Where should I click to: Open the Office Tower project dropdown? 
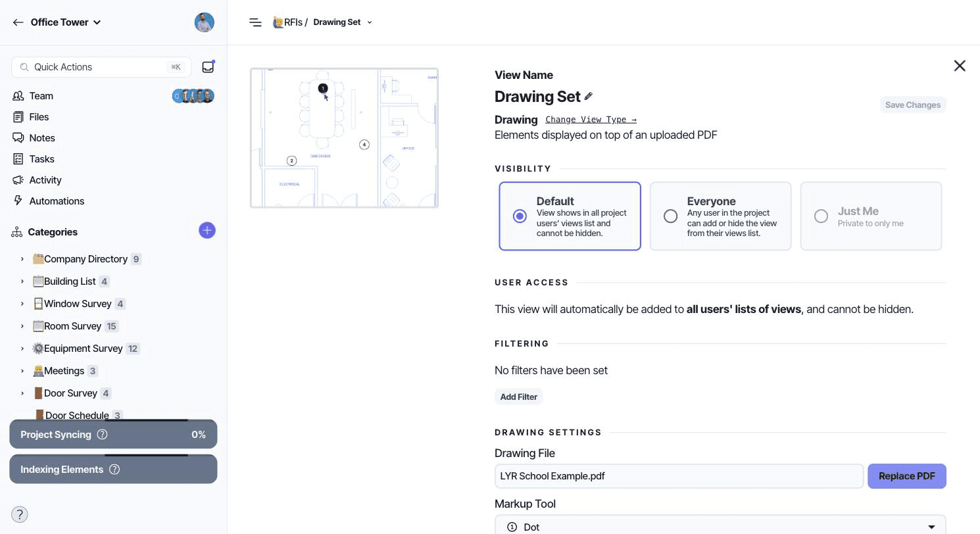click(x=66, y=22)
